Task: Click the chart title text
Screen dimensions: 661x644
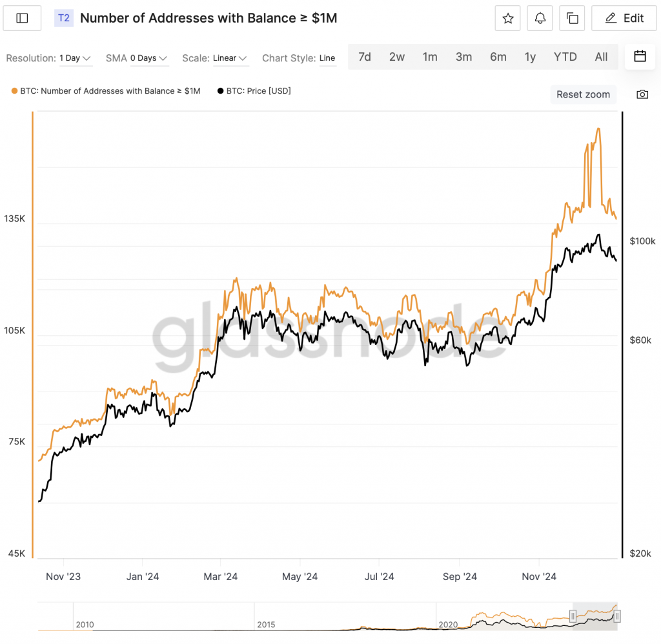Action: [x=208, y=18]
